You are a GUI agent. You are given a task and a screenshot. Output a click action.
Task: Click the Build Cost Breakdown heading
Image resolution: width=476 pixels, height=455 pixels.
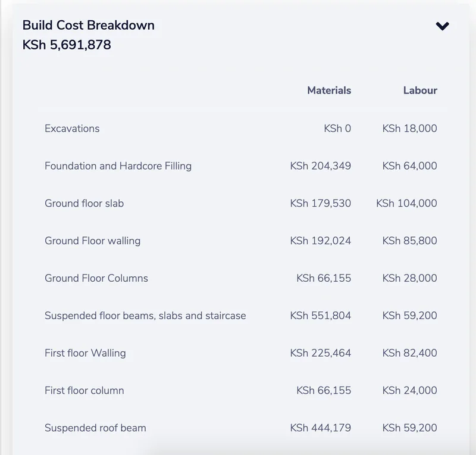coord(88,25)
